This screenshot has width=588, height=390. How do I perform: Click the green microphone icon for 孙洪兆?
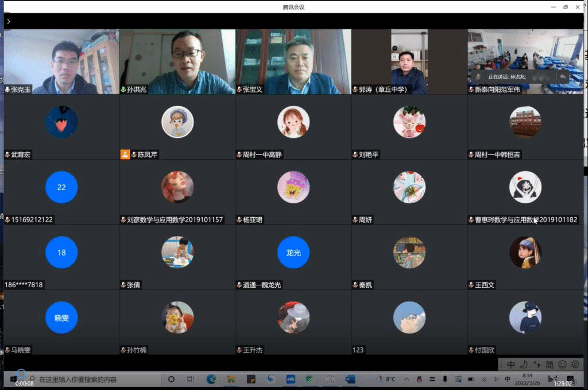123,90
